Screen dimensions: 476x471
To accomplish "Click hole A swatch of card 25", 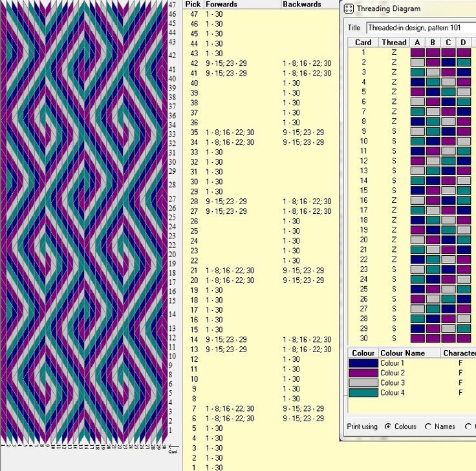I will click(x=417, y=289).
